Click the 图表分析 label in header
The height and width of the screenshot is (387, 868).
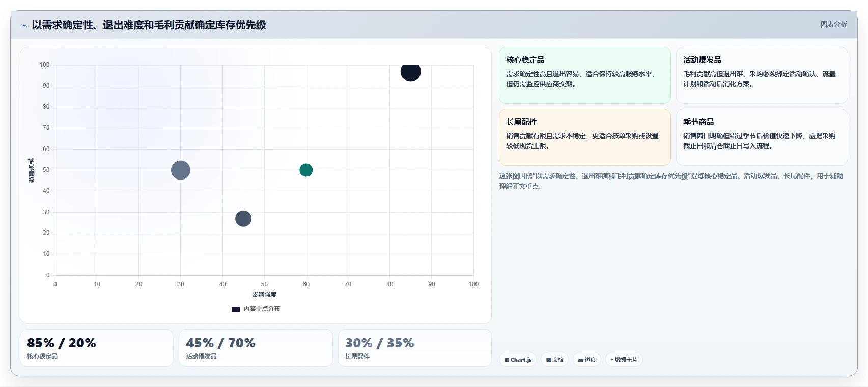[x=833, y=24]
